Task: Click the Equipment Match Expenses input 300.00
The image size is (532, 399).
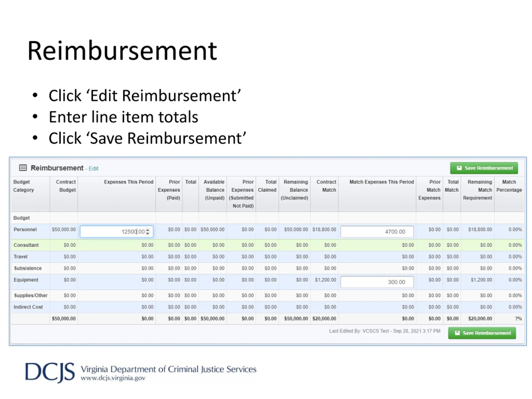Action: 377,282
